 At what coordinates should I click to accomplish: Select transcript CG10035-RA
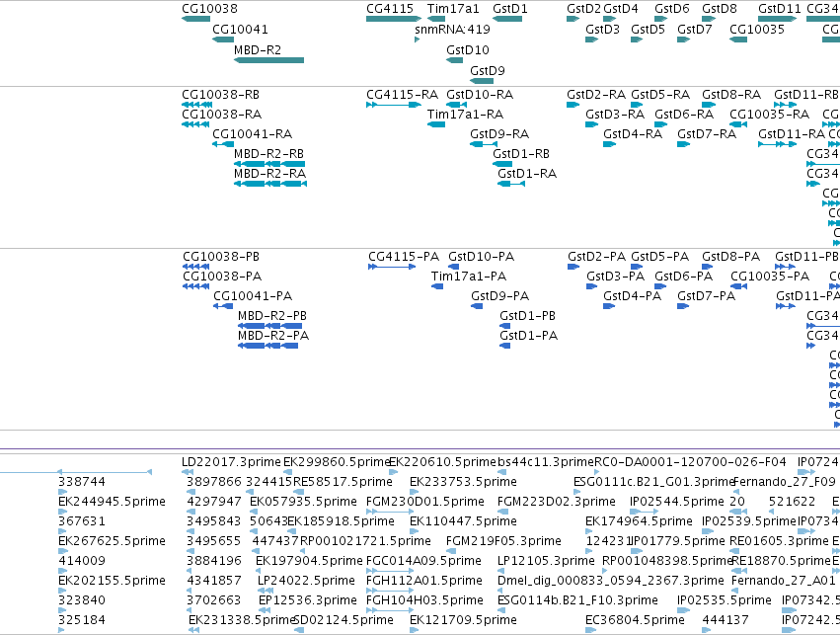[769, 115]
